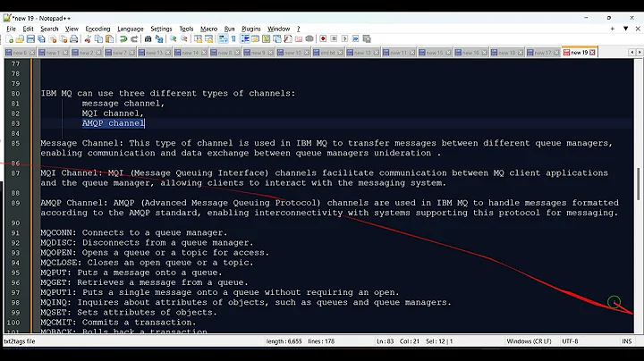Switch to the new 14 tab

coord(190,53)
